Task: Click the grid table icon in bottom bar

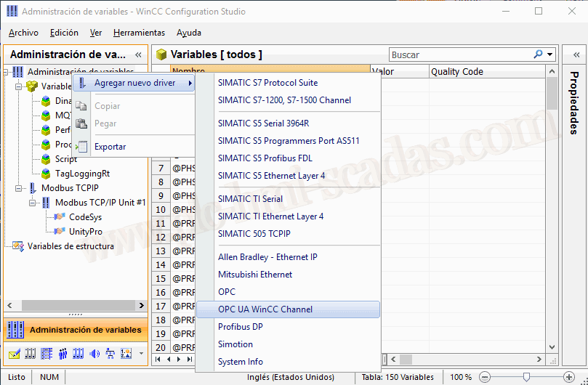Action: pos(47,354)
